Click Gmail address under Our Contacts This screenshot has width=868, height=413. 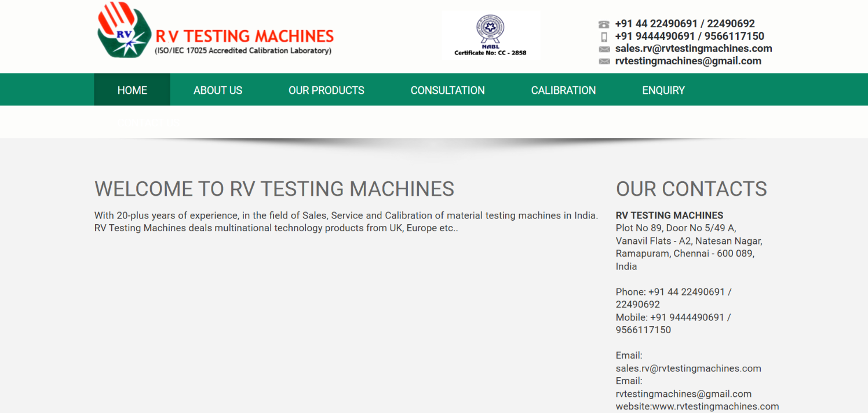tap(684, 394)
